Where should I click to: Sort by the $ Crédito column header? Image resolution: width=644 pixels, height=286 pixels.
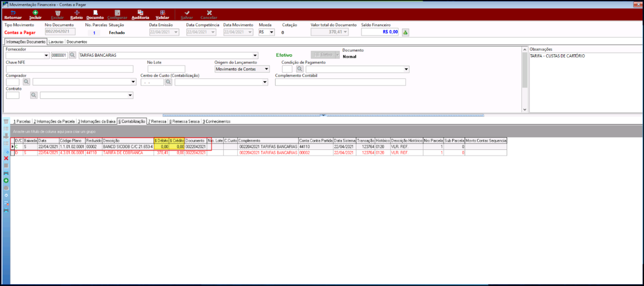click(177, 141)
